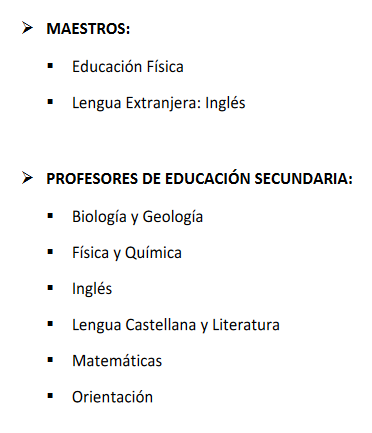
Task: Click the square bullet beside Lengua Extranjera: Inglés
Action: point(50,102)
